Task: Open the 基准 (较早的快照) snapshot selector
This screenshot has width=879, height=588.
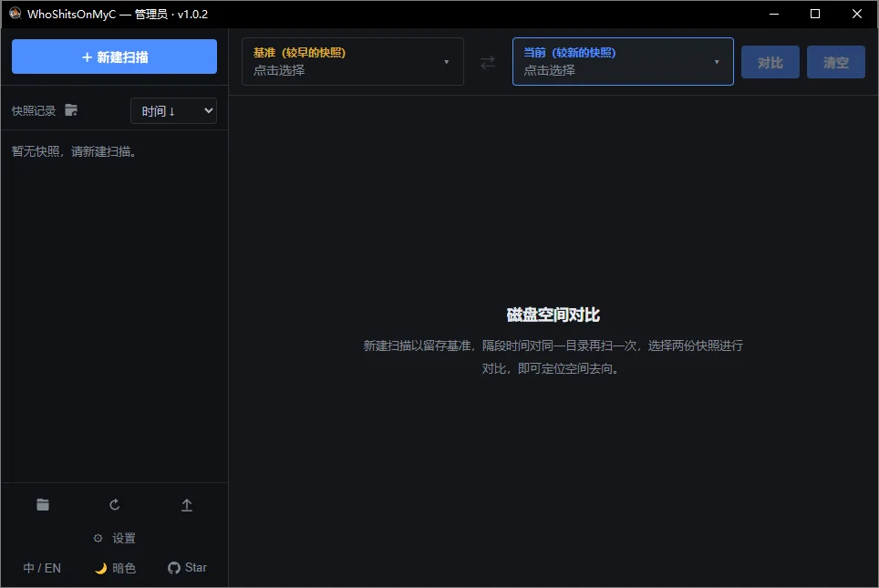Action: (353, 62)
